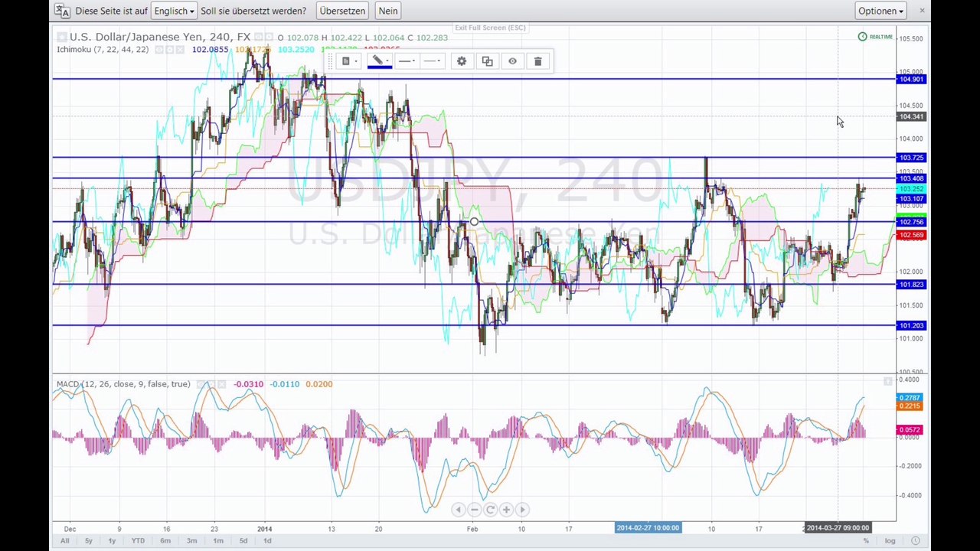Viewport: 980px width, 551px height.
Task: Maximize the MACD pane with corner icon
Action: click(x=888, y=380)
